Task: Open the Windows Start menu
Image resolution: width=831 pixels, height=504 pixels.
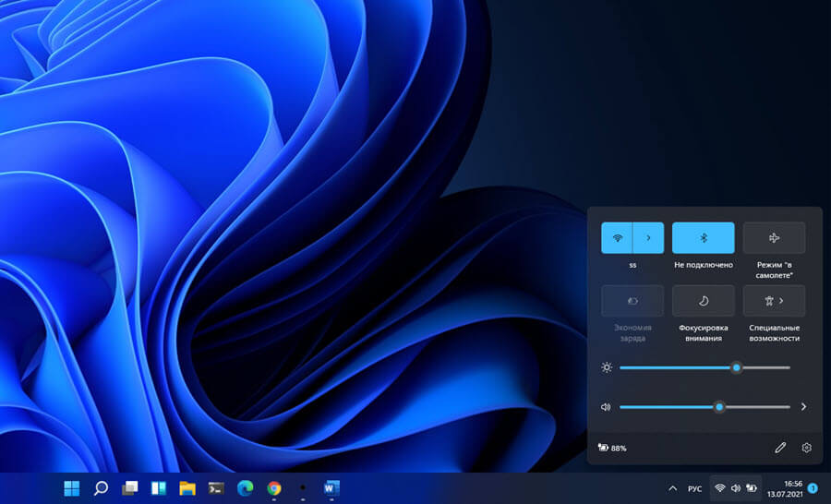Action: pos(71,488)
